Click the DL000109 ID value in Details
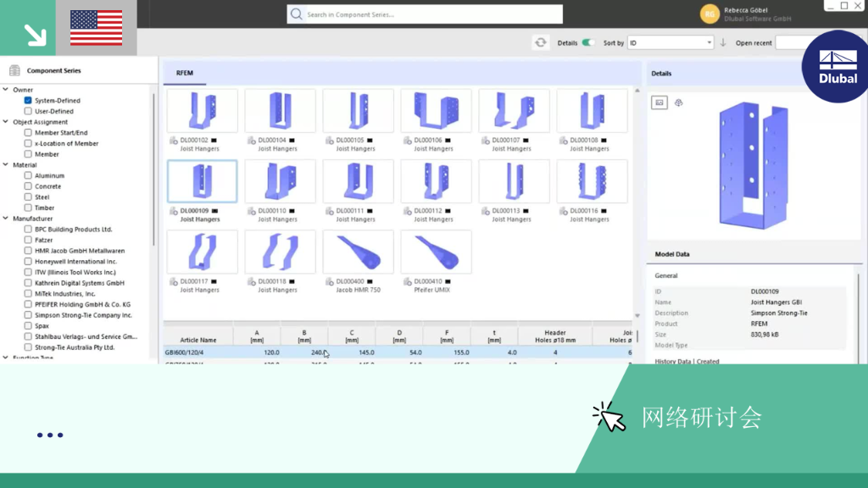868x488 pixels. [765, 291]
